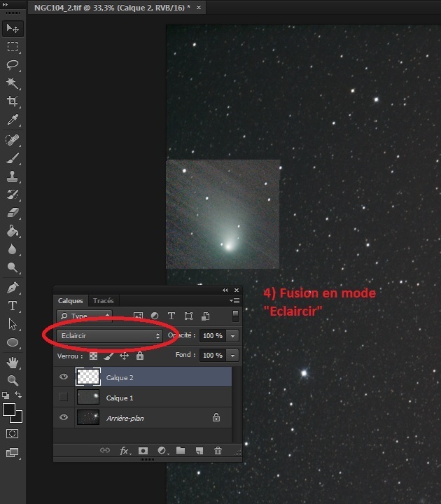
Task: Change screen mode icon
Action: click(12, 453)
